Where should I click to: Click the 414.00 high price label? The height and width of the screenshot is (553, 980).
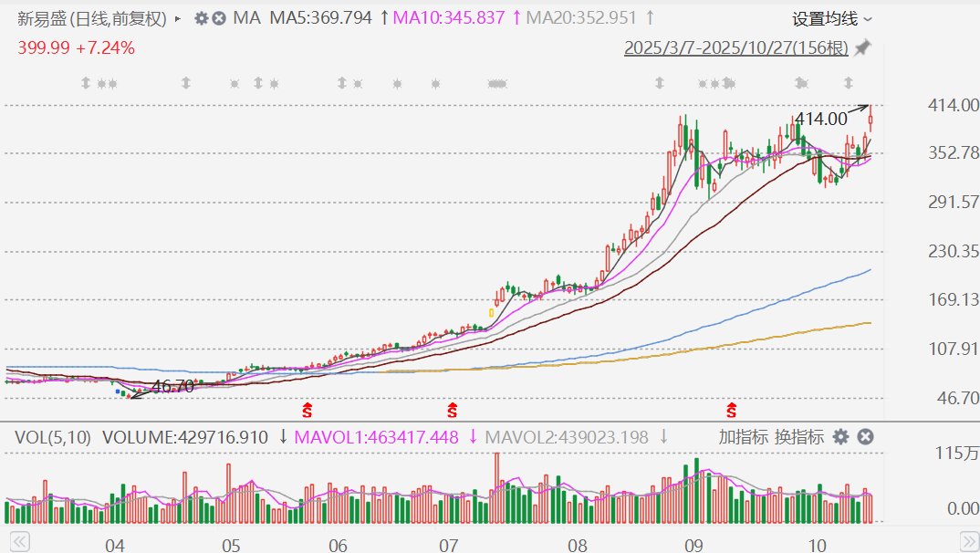click(x=820, y=119)
